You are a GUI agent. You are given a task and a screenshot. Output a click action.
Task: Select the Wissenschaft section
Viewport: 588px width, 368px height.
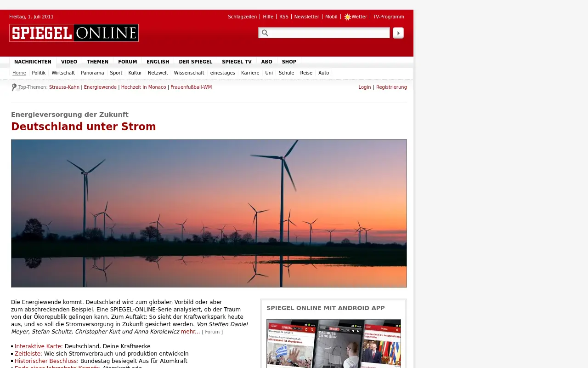(x=189, y=73)
